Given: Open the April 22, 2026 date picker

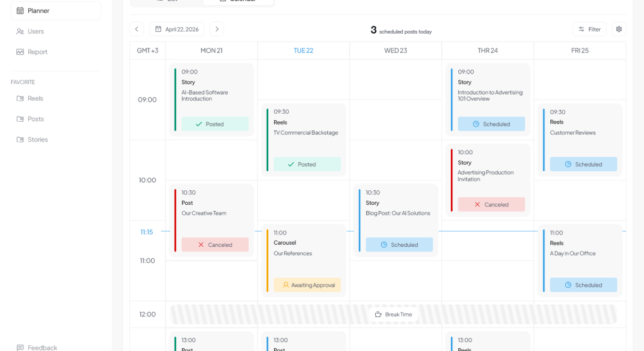Looking at the screenshot, I should (x=177, y=29).
